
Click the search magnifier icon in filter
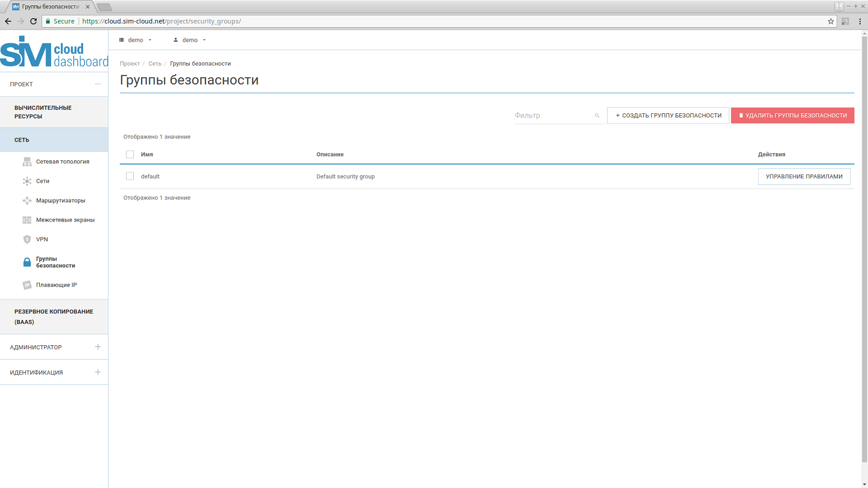pos(597,116)
